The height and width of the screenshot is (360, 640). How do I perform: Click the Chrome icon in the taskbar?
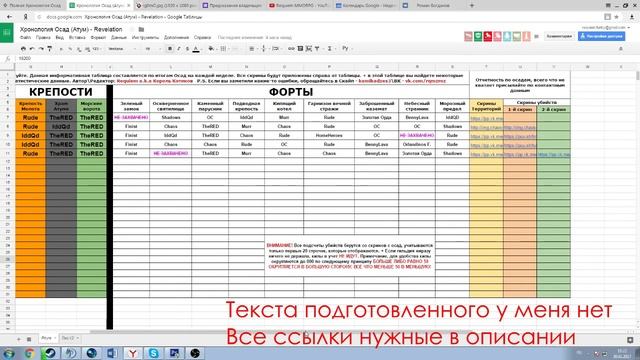[29, 353]
